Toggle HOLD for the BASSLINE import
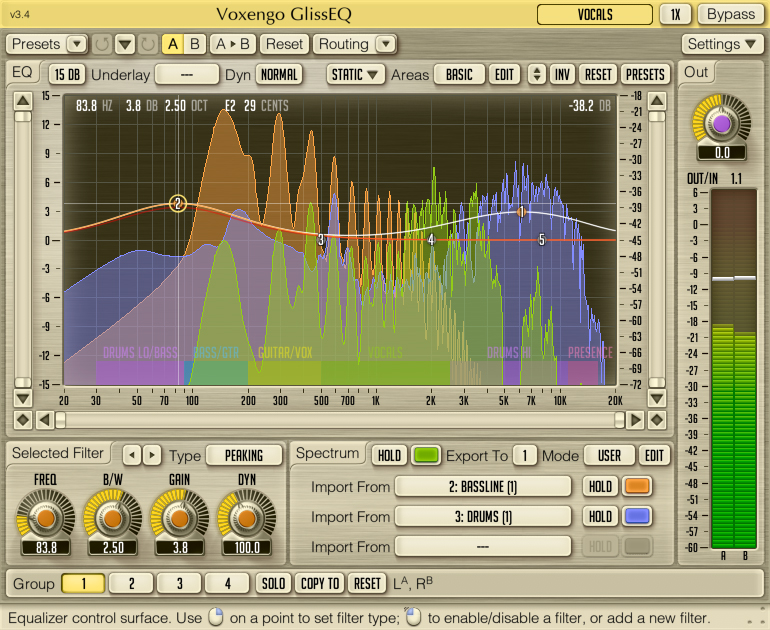Viewport: 770px width, 630px height. pyautogui.click(x=600, y=487)
